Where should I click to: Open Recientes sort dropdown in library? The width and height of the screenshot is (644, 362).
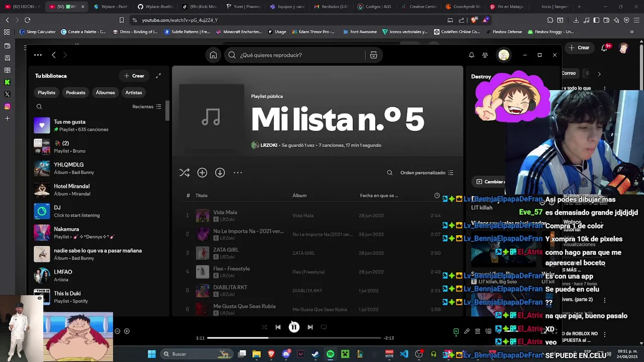[x=147, y=107]
